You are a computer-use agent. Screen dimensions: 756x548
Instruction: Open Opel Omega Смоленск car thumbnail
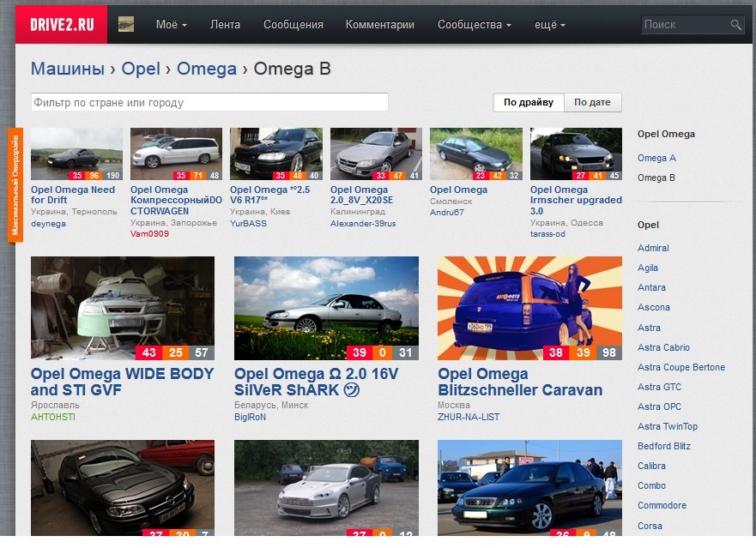476,154
